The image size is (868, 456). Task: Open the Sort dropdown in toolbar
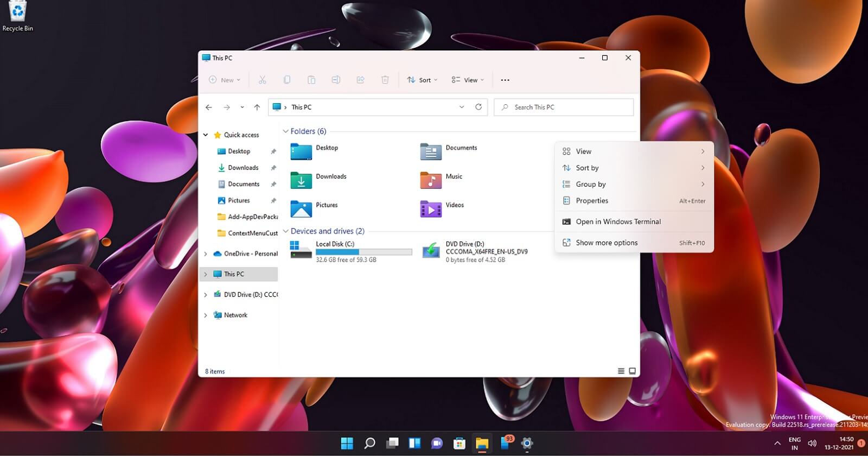coord(422,80)
